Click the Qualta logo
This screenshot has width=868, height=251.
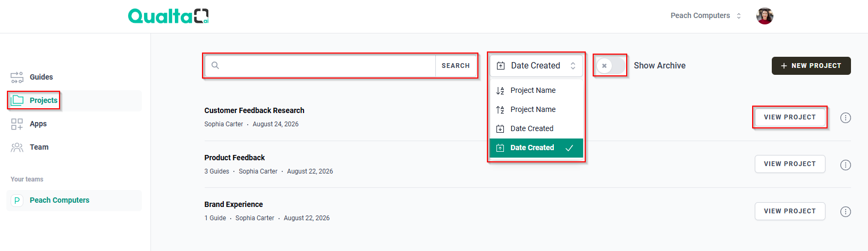point(168,16)
